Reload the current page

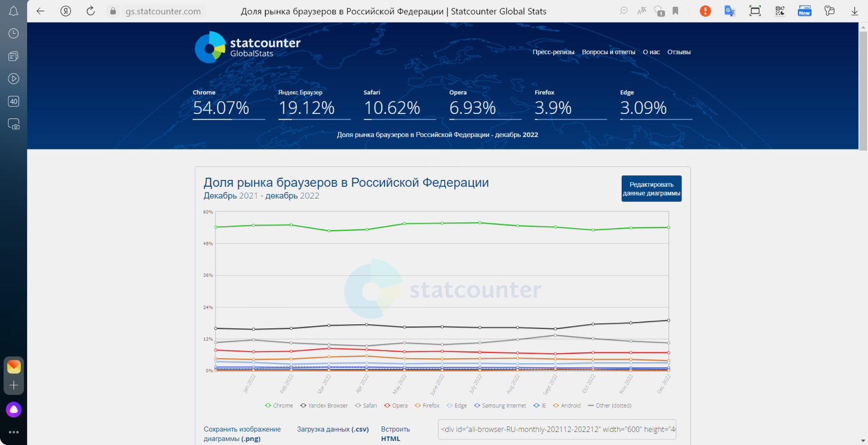pyautogui.click(x=90, y=11)
